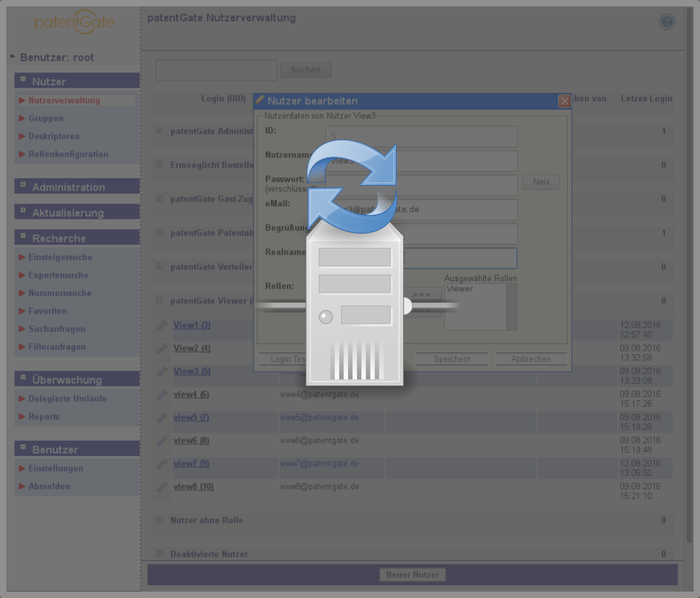The image size is (700, 598).
Task: Expand the Administration sidebar section
Action: (x=23, y=184)
